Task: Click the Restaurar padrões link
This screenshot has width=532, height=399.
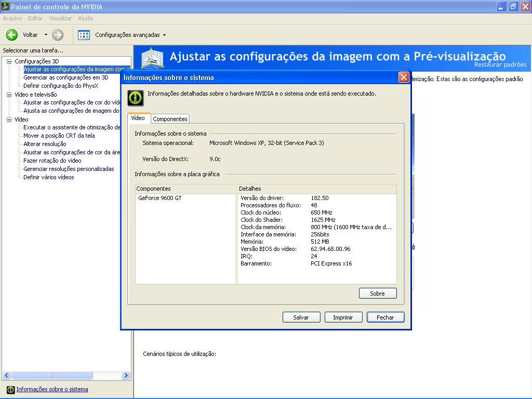Action: (500, 64)
